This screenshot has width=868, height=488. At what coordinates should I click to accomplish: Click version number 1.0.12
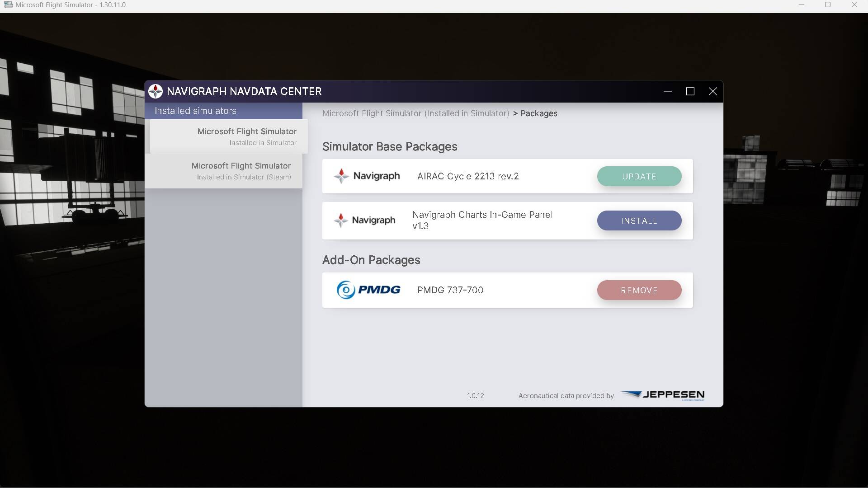tap(476, 396)
